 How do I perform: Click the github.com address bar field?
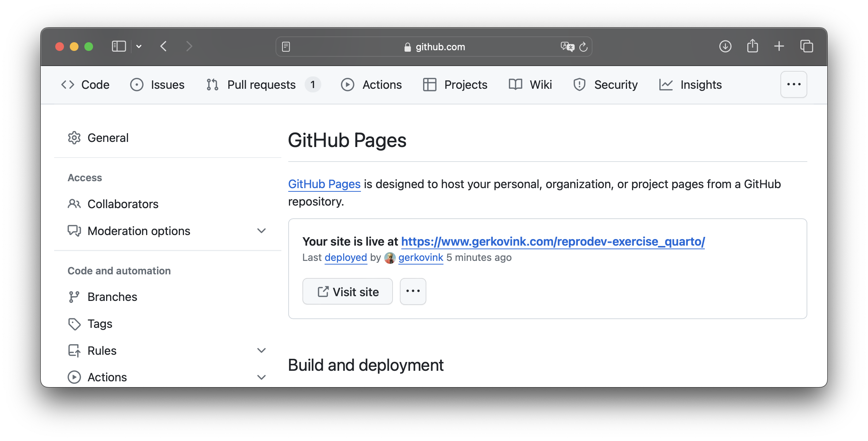point(434,47)
